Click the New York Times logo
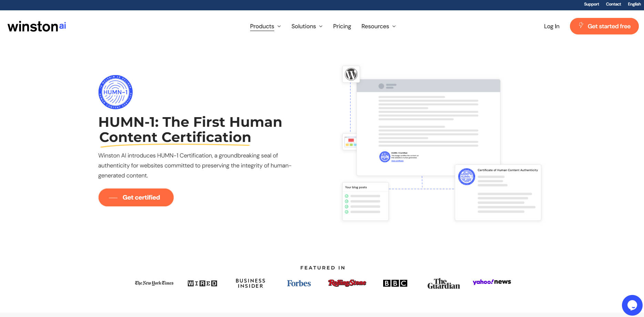The height and width of the screenshot is (317, 644). (x=154, y=283)
